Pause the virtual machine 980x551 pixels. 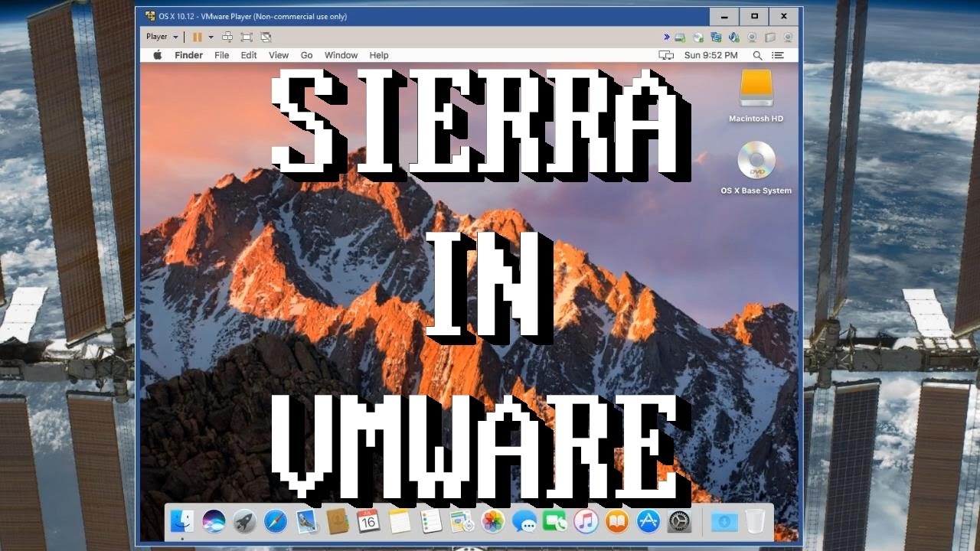[x=198, y=37]
